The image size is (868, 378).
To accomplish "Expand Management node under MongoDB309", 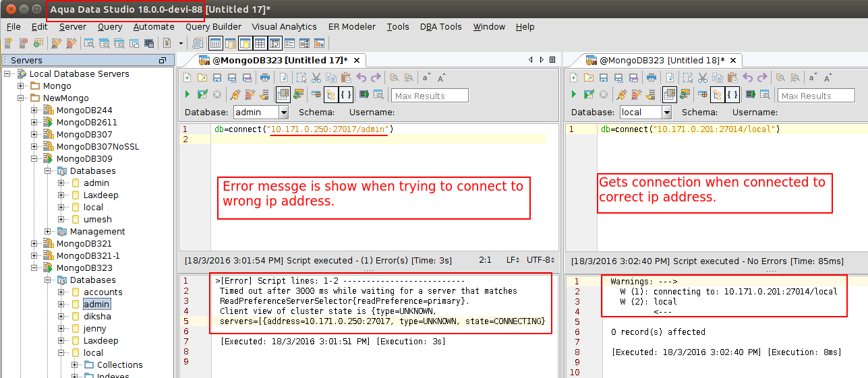I will [x=48, y=232].
